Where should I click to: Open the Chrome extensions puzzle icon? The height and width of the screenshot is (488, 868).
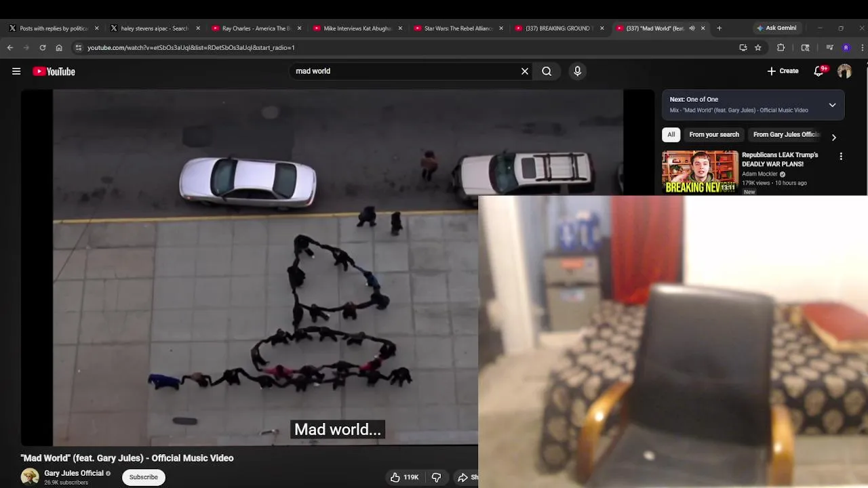point(781,47)
